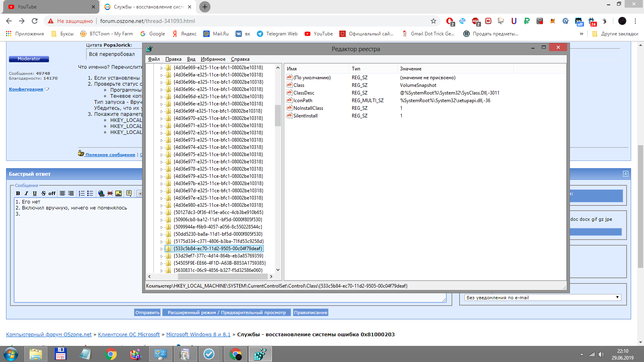Insert a bulleted list in the reply
Image resolution: width=644 pixels, height=362 pixels.
90,193
